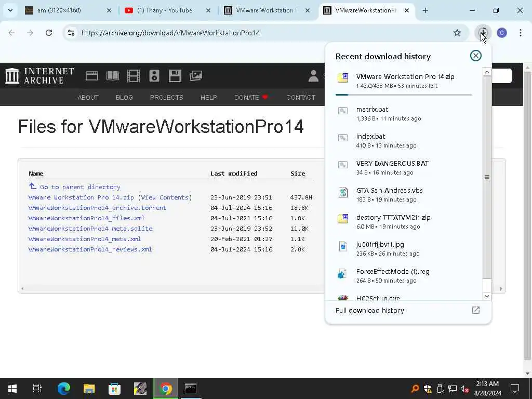Close the Recent download history popup
Image resolution: width=532 pixels, height=399 pixels.
476,56
